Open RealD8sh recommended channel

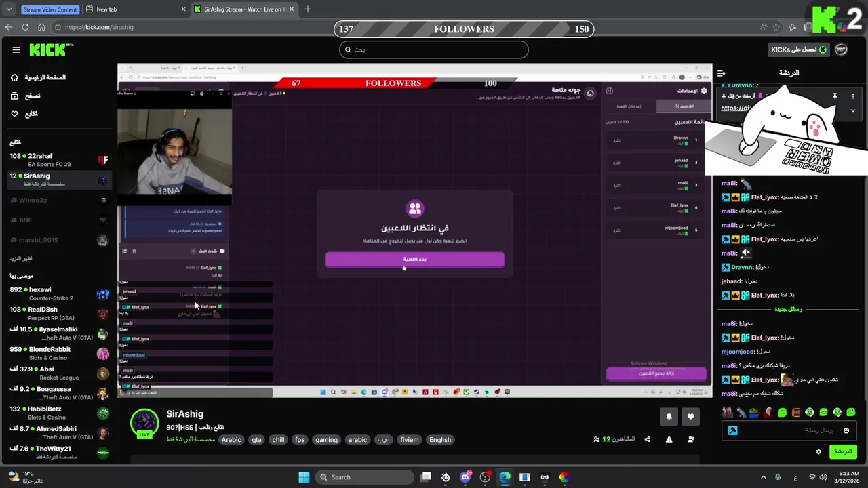(59, 313)
